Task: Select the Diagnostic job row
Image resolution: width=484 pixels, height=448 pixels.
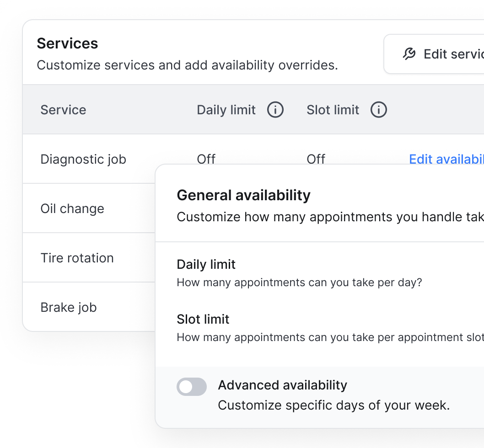Action: coord(83,159)
